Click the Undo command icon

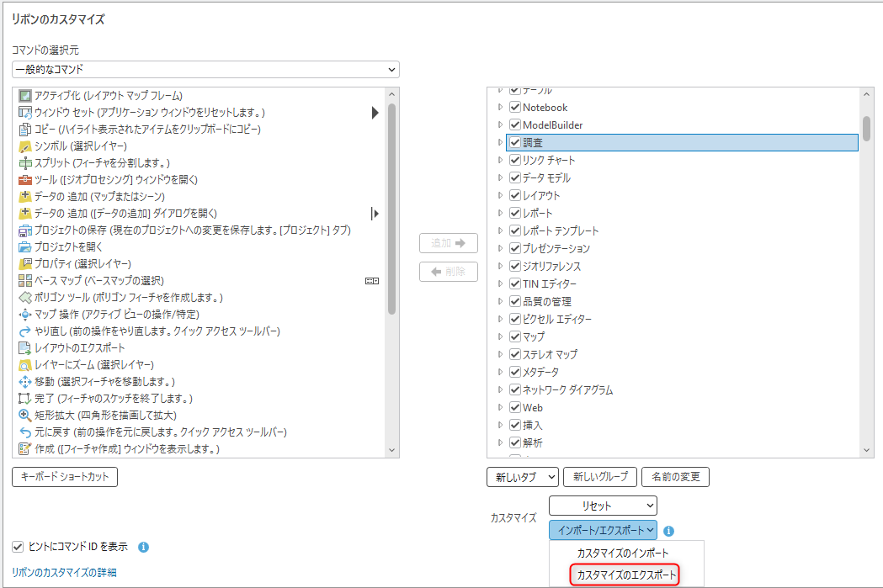coord(24,432)
